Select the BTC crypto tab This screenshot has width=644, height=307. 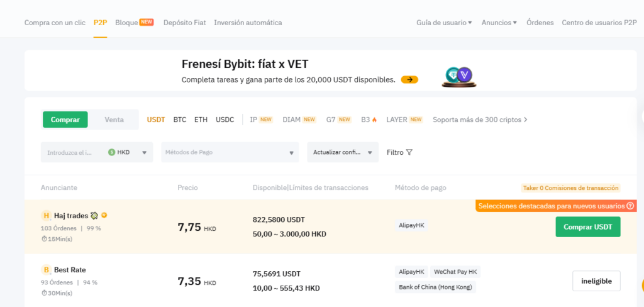180,120
